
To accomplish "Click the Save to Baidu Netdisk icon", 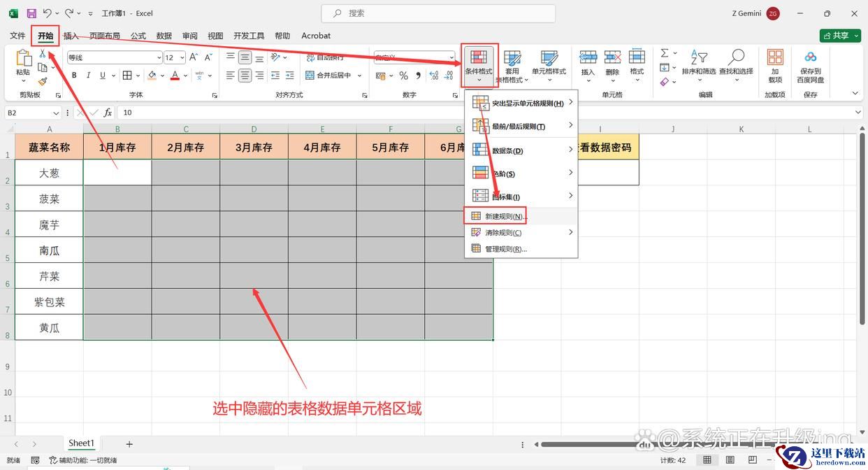I will point(810,57).
